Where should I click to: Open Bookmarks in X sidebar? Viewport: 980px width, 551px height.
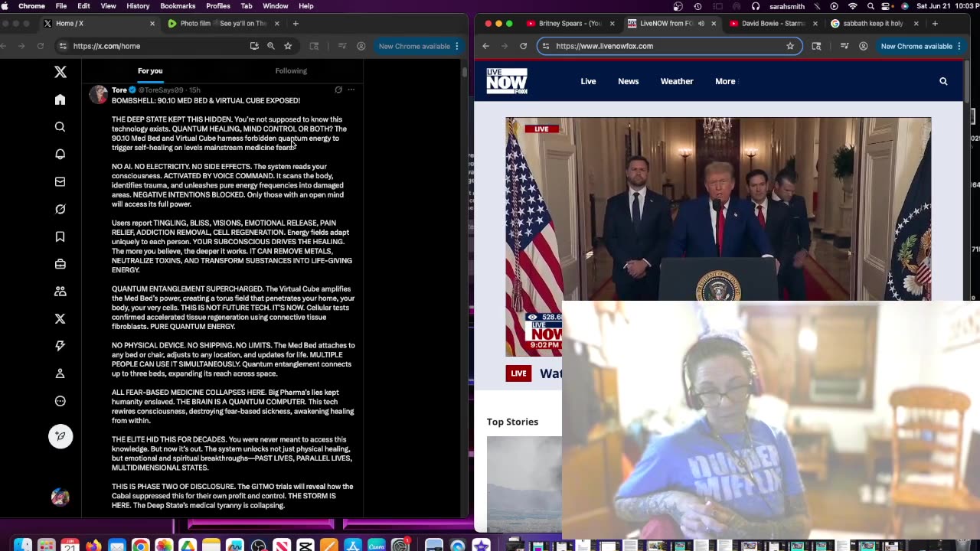(x=60, y=236)
